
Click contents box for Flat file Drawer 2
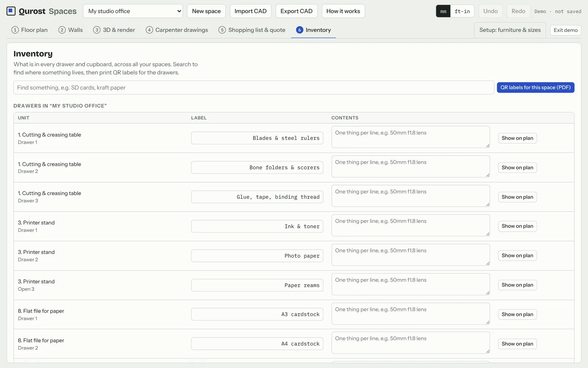pos(410,343)
